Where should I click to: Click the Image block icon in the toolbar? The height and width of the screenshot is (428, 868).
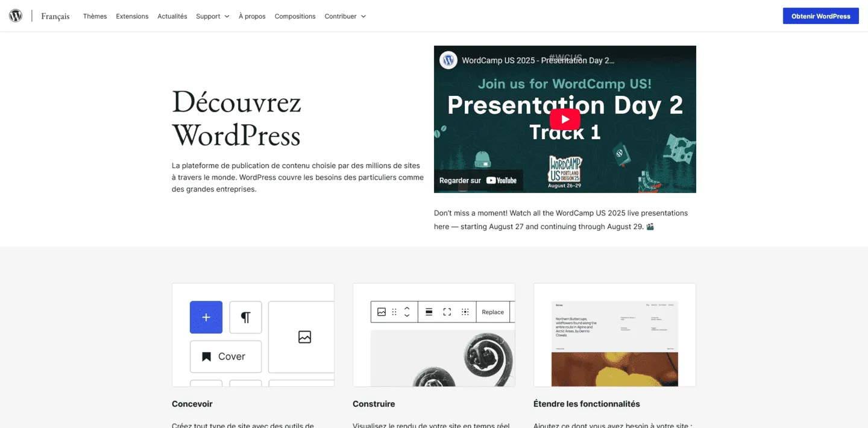381,312
